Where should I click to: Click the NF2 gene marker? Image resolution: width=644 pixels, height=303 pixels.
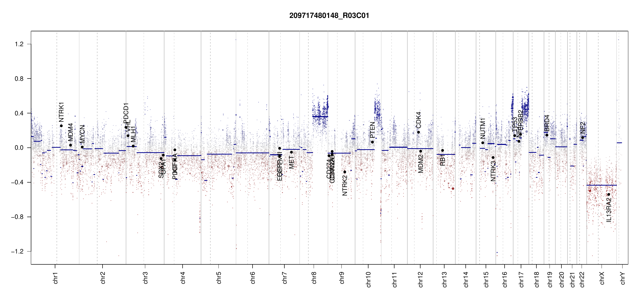(583, 138)
